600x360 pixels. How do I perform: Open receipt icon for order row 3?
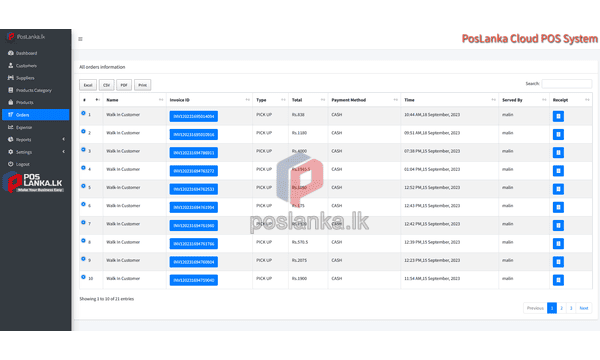pyautogui.click(x=558, y=153)
